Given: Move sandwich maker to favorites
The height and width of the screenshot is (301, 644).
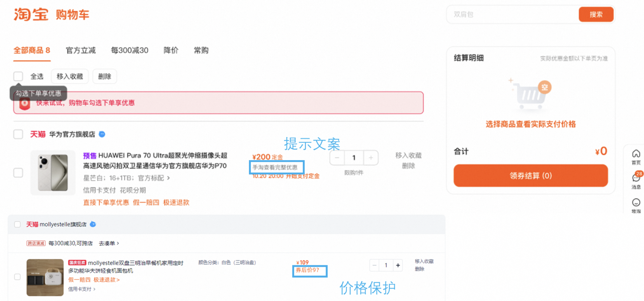Looking at the screenshot, I should tap(424, 261).
